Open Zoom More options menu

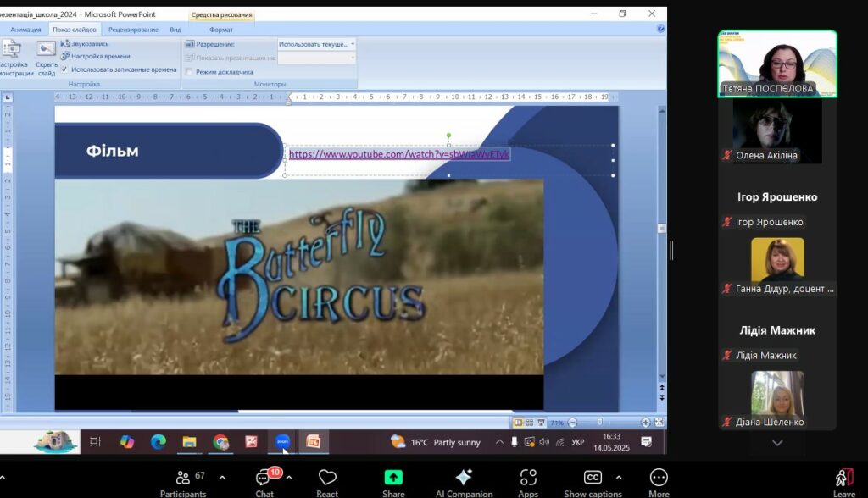tap(659, 483)
